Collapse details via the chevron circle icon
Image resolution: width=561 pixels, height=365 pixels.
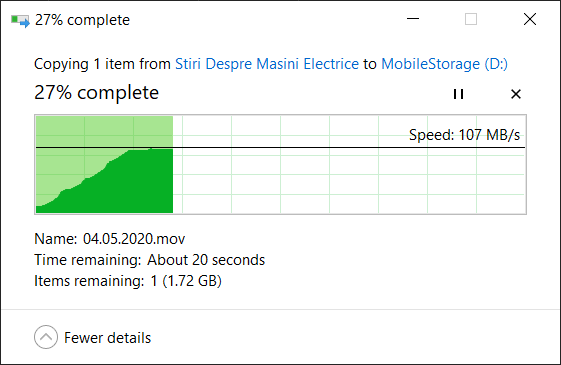pos(46,337)
